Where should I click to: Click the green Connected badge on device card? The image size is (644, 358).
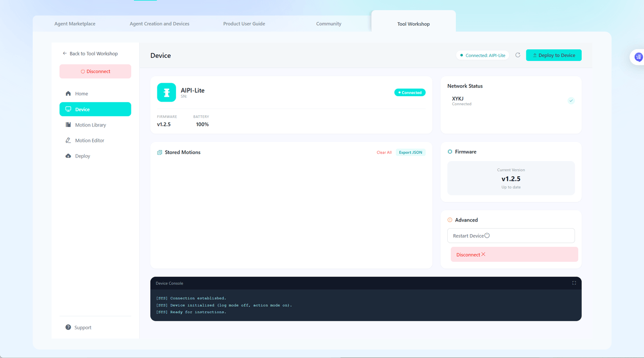click(410, 93)
